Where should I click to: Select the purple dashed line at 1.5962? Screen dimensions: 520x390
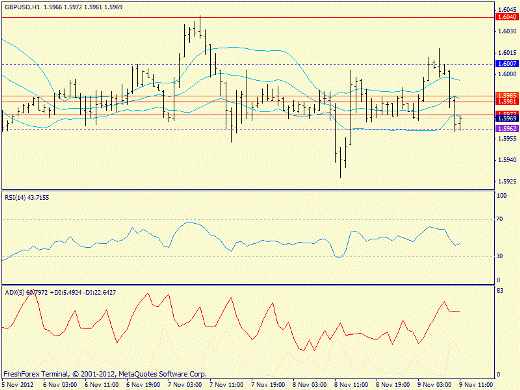coord(248,129)
